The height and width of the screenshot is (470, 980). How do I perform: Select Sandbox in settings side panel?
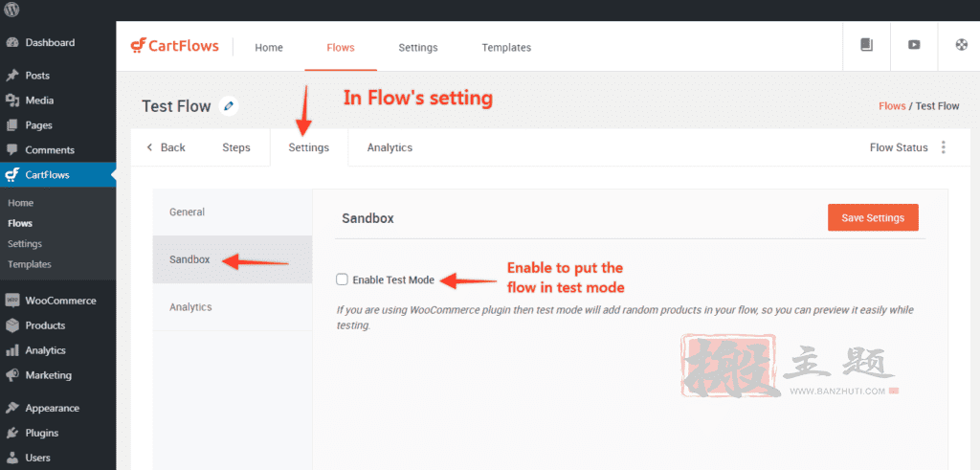tap(233, 259)
